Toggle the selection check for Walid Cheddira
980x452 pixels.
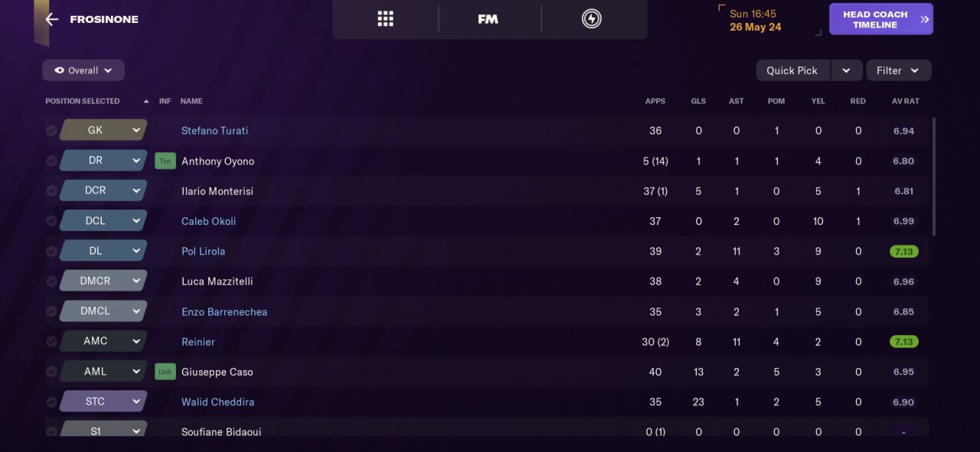click(x=51, y=402)
